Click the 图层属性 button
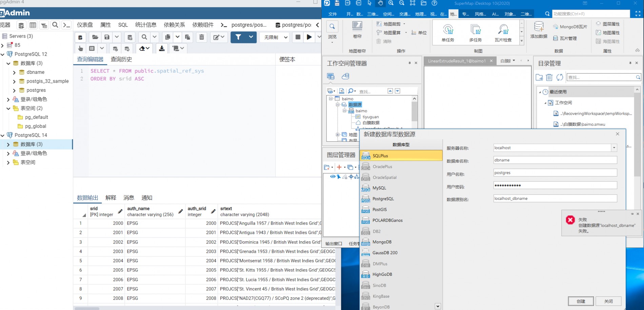 [608, 24]
